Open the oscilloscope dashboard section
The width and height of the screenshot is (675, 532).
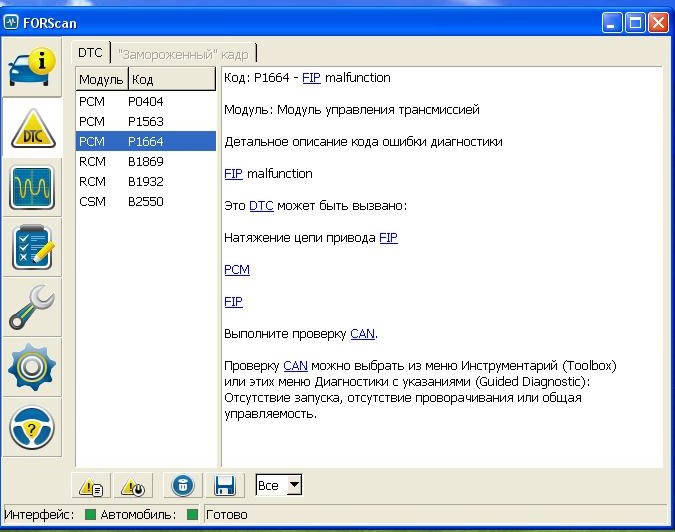point(32,188)
